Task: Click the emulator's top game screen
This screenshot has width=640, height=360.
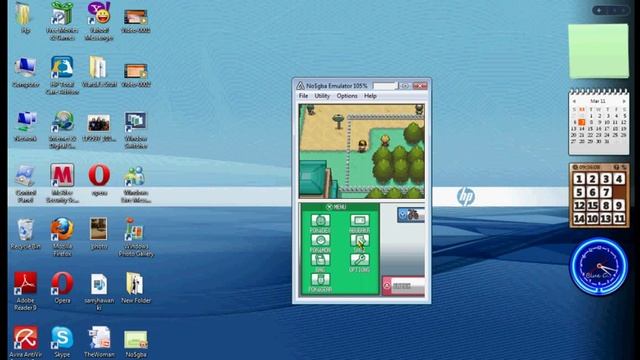Action: tap(362, 151)
